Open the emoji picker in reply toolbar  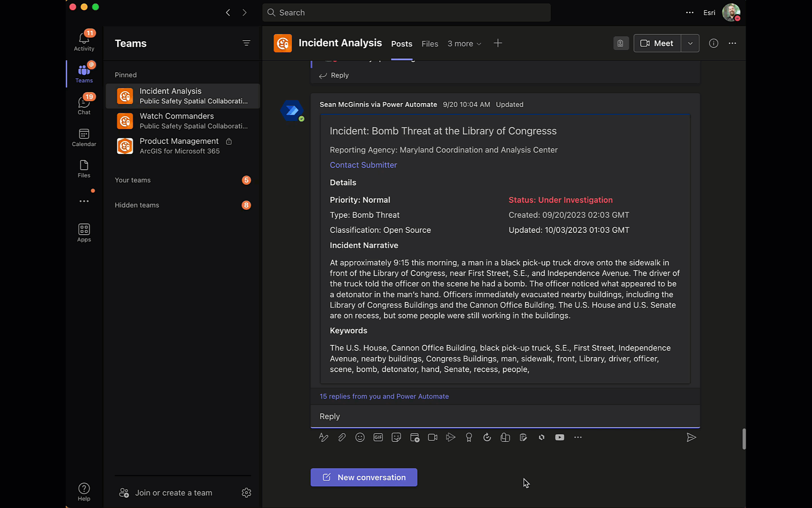(360, 437)
